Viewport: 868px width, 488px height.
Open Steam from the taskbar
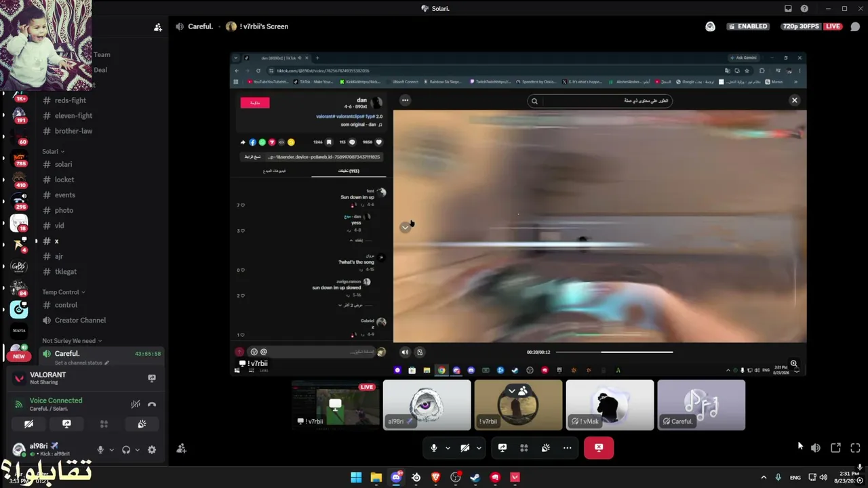(475, 477)
